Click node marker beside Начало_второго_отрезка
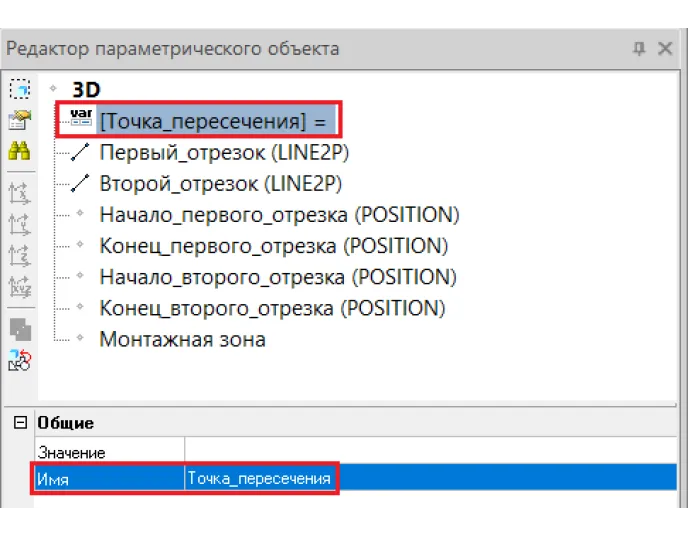688x537 pixels. click(80, 276)
